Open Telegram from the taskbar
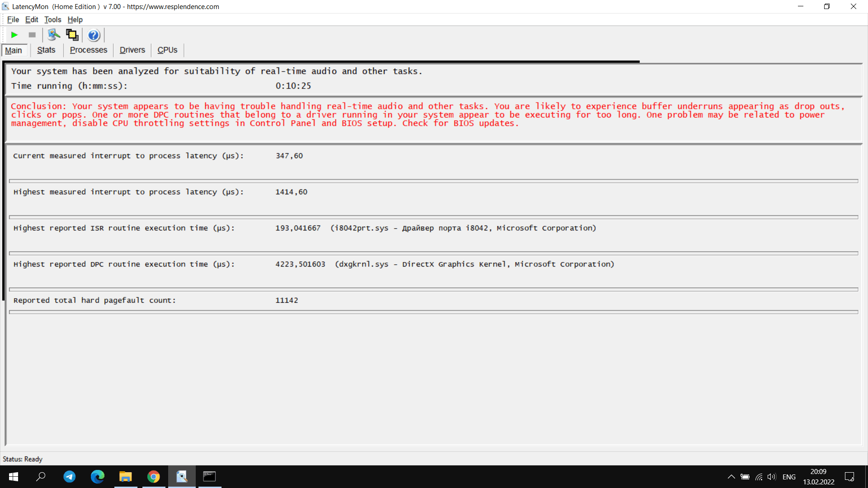868x488 pixels. tap(70, 477)
